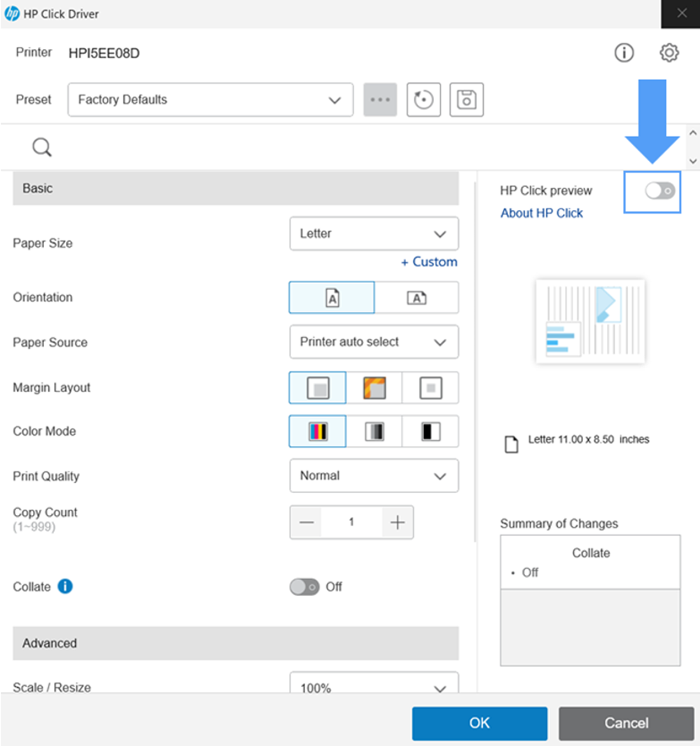Increase copy count with plus button
This screenshot has width=700, height=746.
coord(398,523)
